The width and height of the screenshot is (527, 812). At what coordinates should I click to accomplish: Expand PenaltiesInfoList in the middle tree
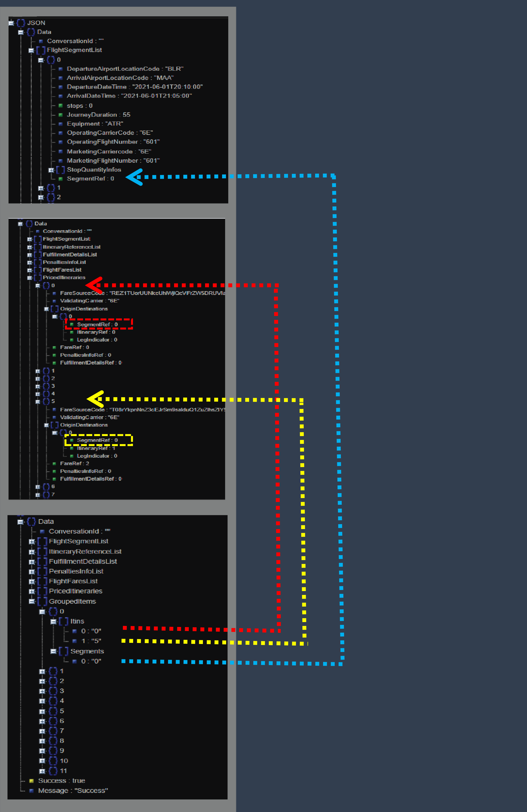coord(30,262)
